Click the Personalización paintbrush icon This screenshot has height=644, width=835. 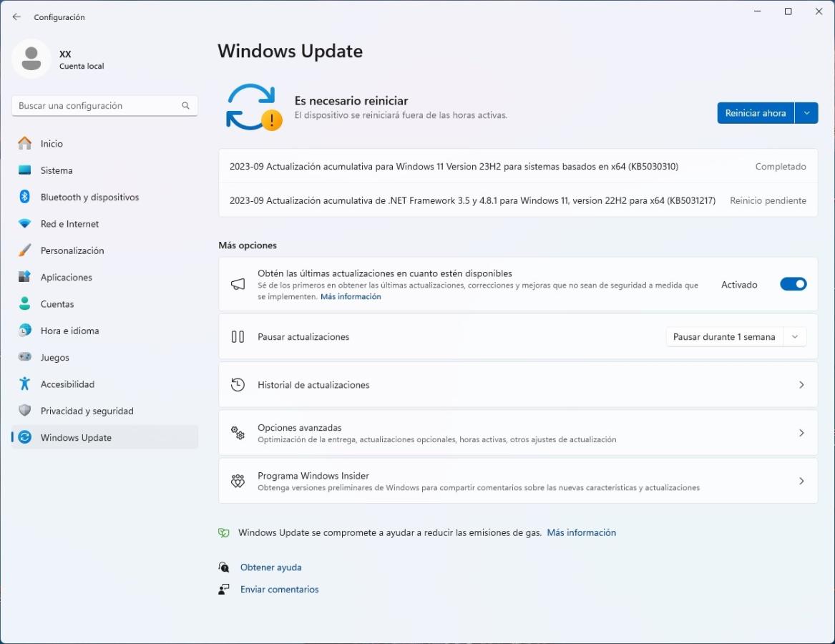tap(25, 250)
